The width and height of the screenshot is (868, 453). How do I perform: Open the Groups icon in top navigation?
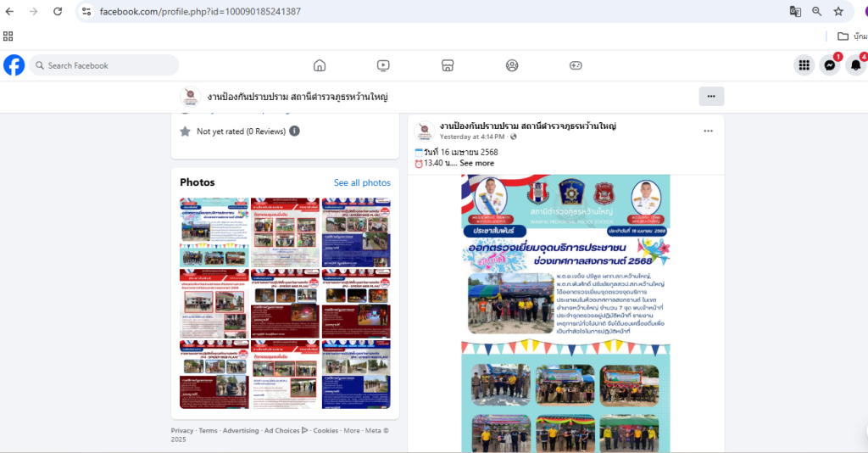pos(512,65)
